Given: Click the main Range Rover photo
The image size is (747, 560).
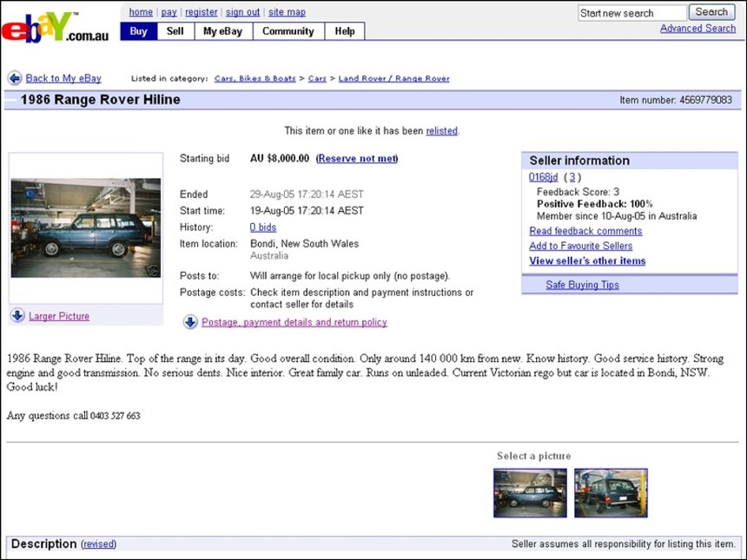Looking at the screenshot, I should pos(86,227).
